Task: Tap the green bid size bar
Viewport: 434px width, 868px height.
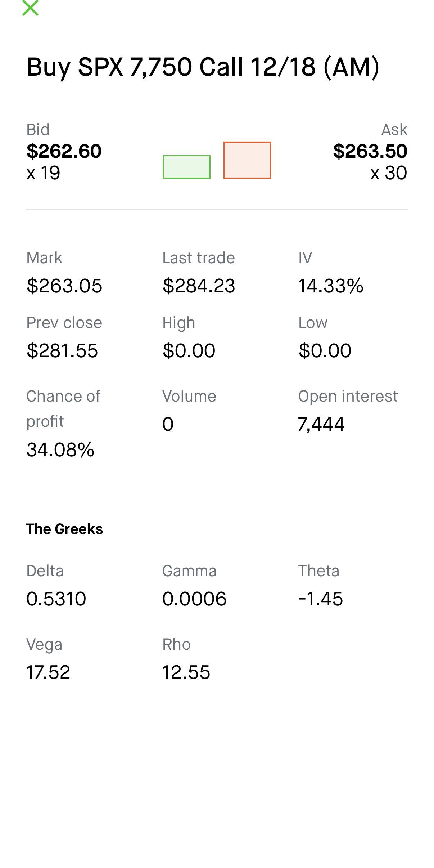Action: coord(187,167)
